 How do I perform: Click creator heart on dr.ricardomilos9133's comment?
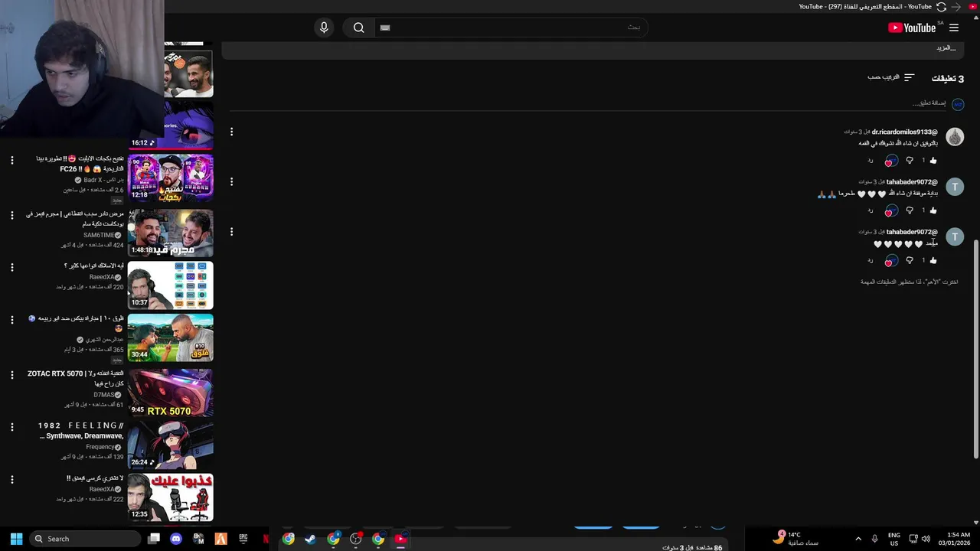891,161
